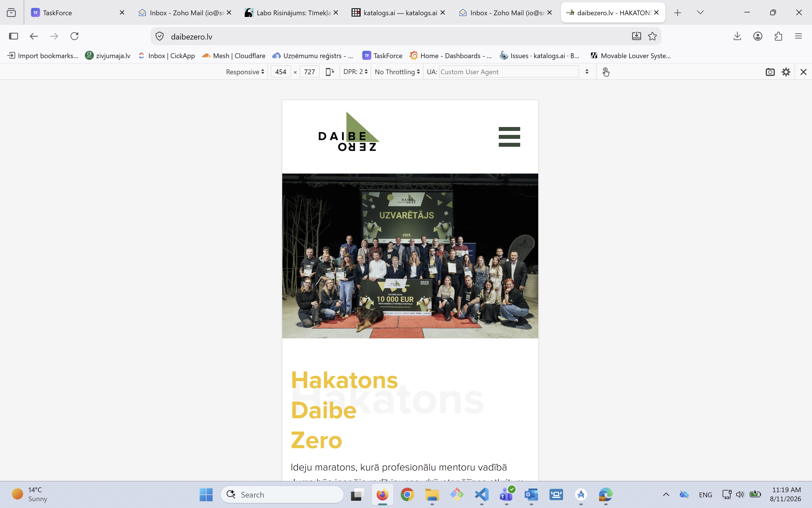Screen dimensions: 812x508
Task: Open the Mesh | Cloudflare bookmark
Action: [233, 55]
